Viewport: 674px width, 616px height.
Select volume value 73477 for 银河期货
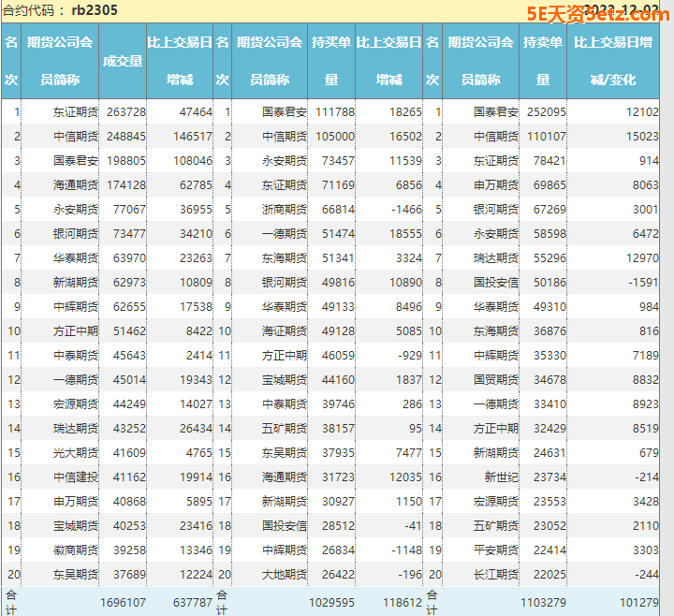pyautogui.click(x=129, y=234)
